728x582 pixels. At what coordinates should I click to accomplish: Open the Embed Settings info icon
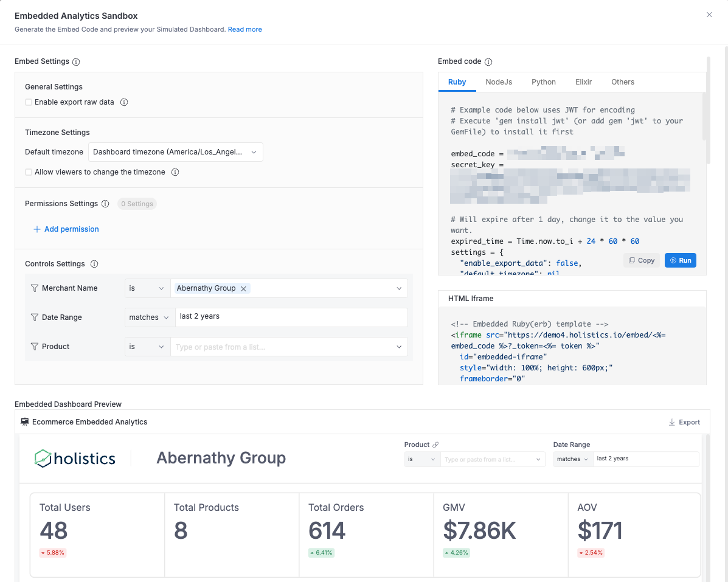pyautogui.click(x=76, y=62)
